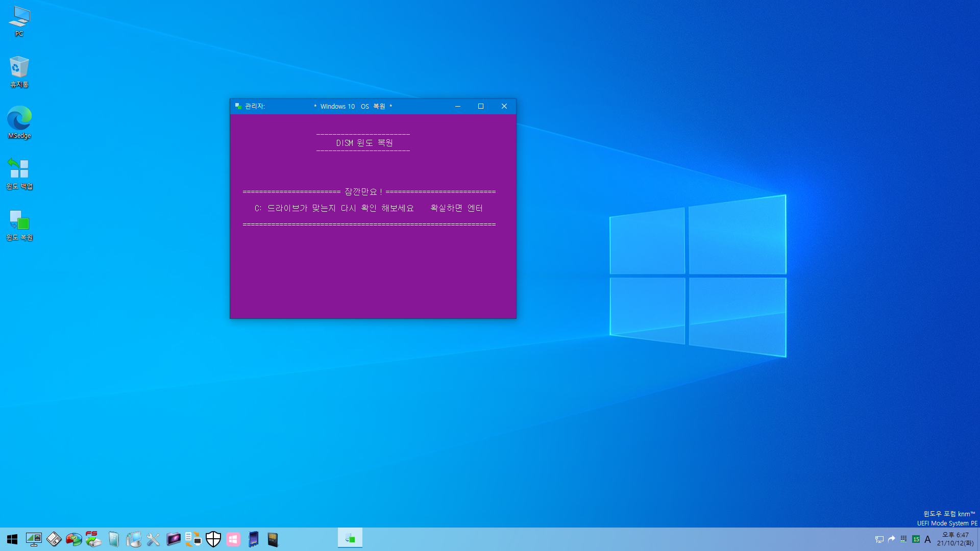Image resolution: width=980 pixels, height=551 pixels.
Task: Click the network monitor taskbar icon
Action: [34, 539]
